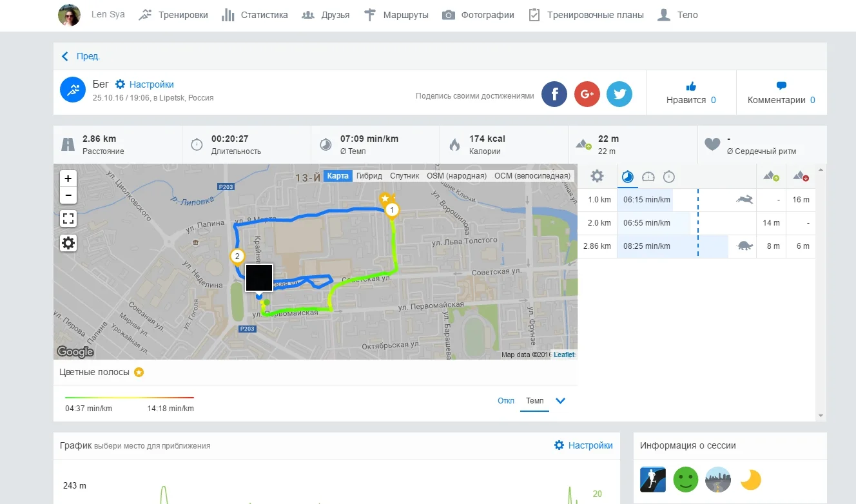
Task: Switch map to OCM (велосипедная) layer
Action: click(532, 176)
